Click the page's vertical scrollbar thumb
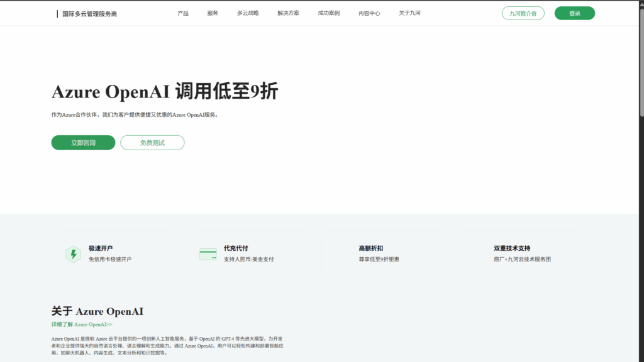644x362 pixels. [641, 62]
